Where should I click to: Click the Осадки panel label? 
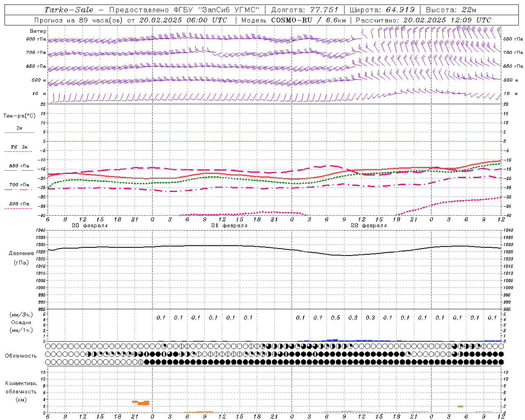tap(21, 322)
